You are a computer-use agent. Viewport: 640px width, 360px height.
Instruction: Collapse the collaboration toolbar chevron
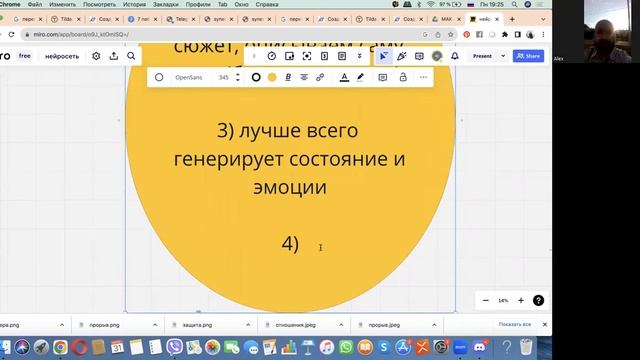254,56
